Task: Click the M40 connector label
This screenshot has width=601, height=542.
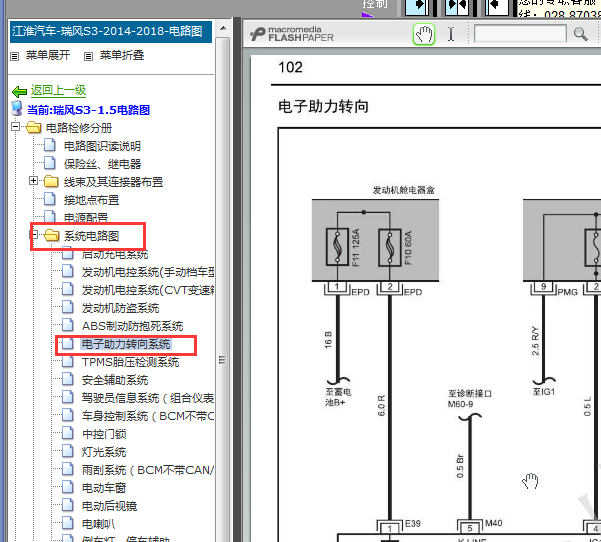Action: point(494,523)
